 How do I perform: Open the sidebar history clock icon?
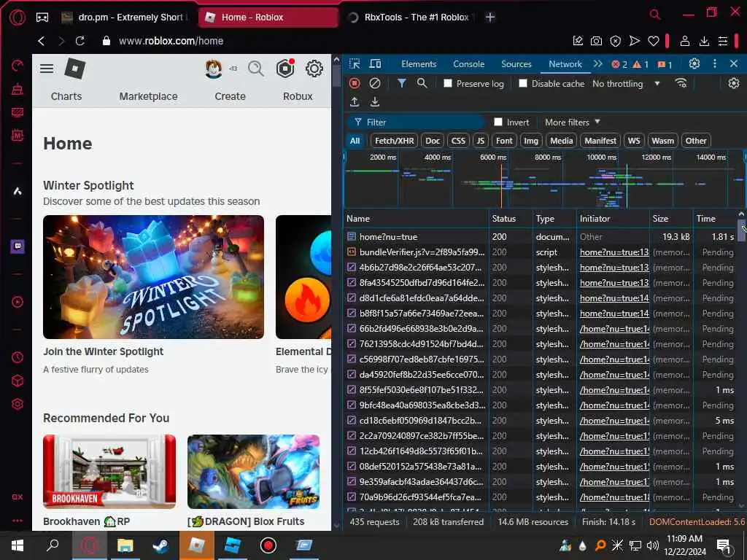pos(18,357)
